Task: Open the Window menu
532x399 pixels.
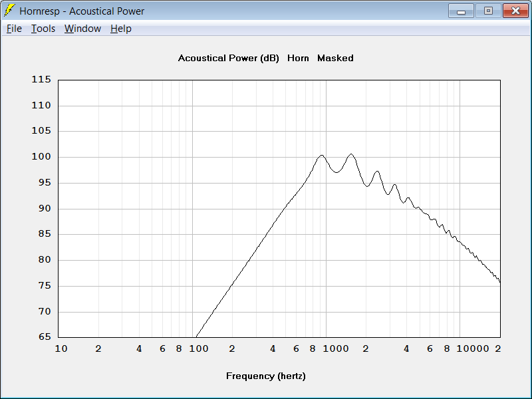Action: coord(82,29)
